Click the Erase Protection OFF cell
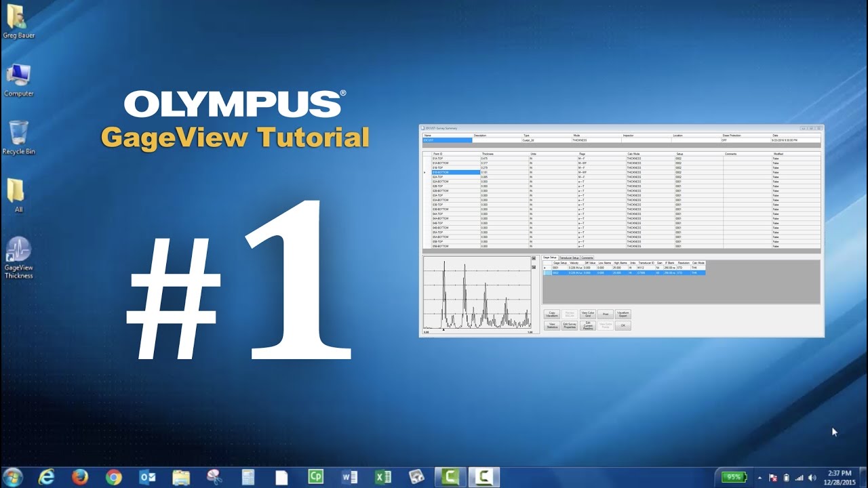This screenshot has width=868, height=488. click(746, 140)
